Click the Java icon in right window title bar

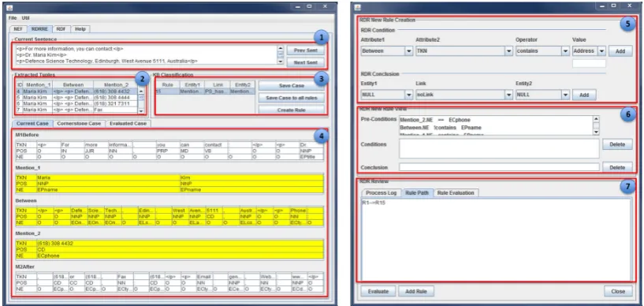point(357,7)
